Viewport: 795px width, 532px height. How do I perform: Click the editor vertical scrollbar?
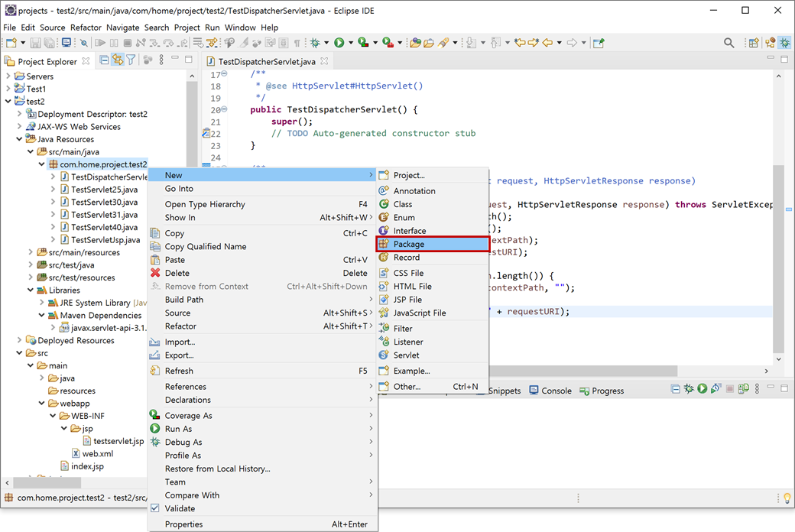778,258
